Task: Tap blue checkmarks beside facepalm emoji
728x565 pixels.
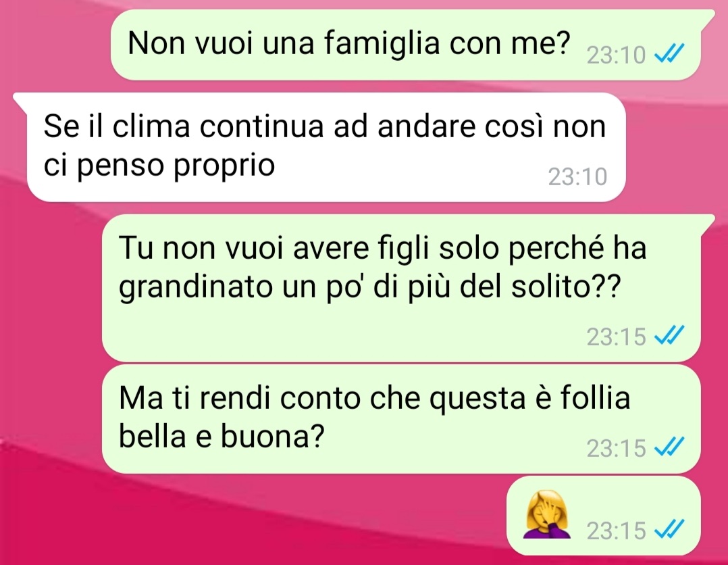Action: tap(669, 529)
